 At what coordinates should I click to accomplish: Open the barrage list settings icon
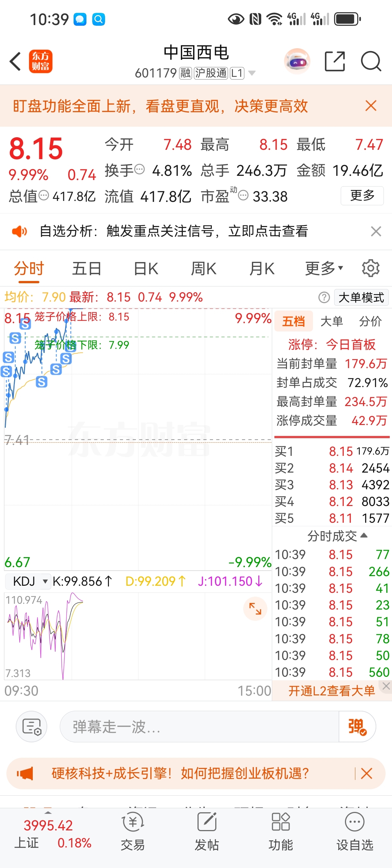(32, 727)
